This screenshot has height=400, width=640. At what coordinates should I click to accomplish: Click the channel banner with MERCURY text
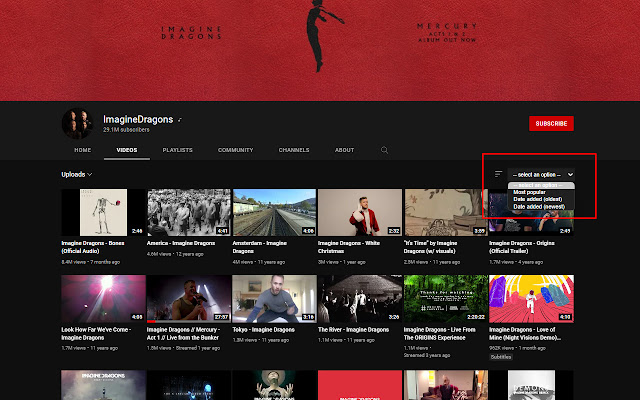(320, 51)
